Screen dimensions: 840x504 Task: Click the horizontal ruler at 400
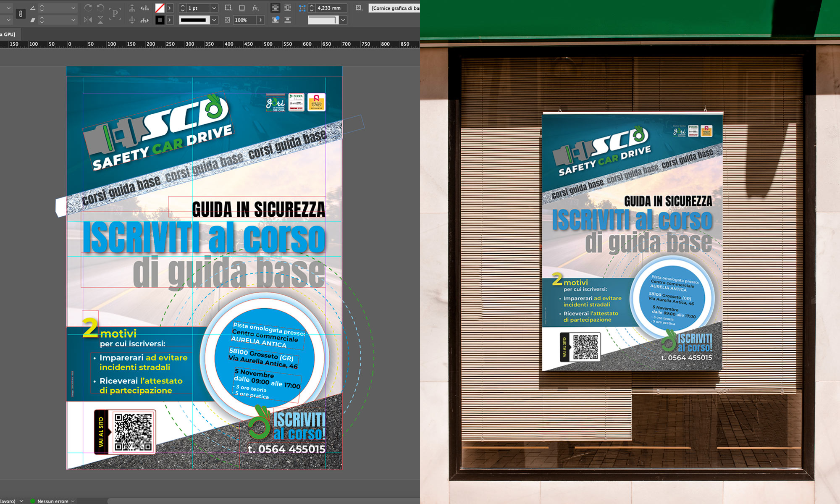[229, 44]
